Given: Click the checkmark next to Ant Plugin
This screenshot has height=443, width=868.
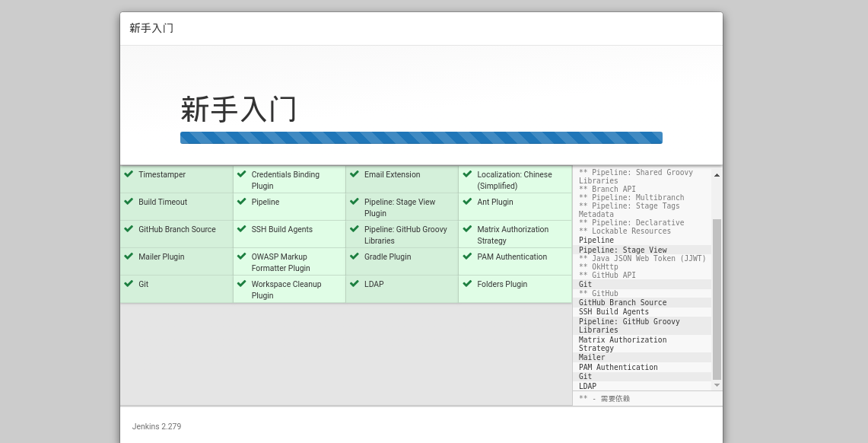Looking at the screenshot, I should pos(467,202).
